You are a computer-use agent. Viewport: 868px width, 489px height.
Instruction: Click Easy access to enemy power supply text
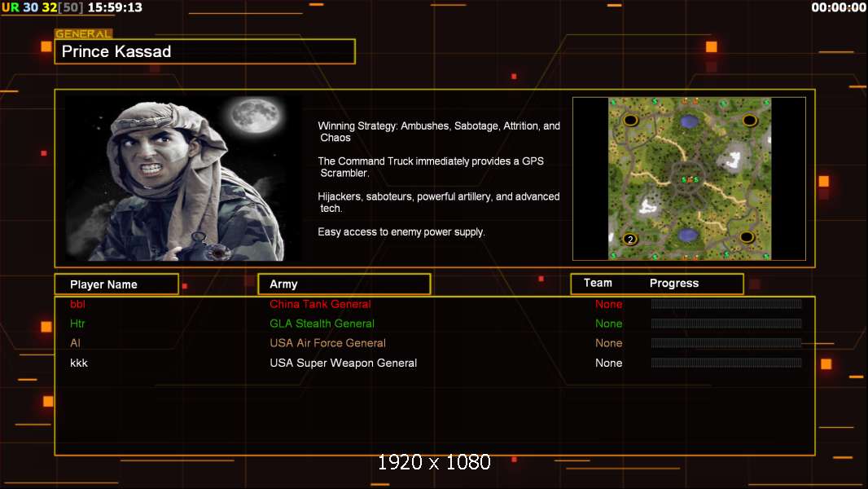[x=401, y=232]
